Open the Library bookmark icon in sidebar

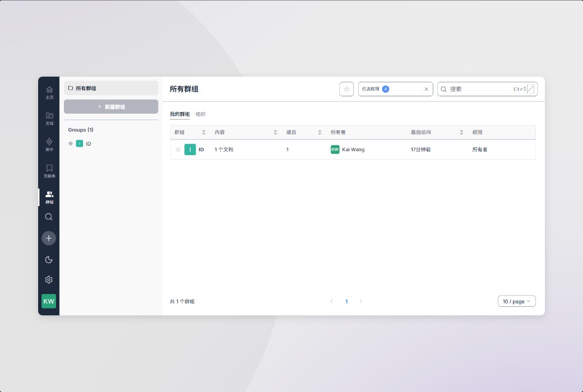coord(49,171)
